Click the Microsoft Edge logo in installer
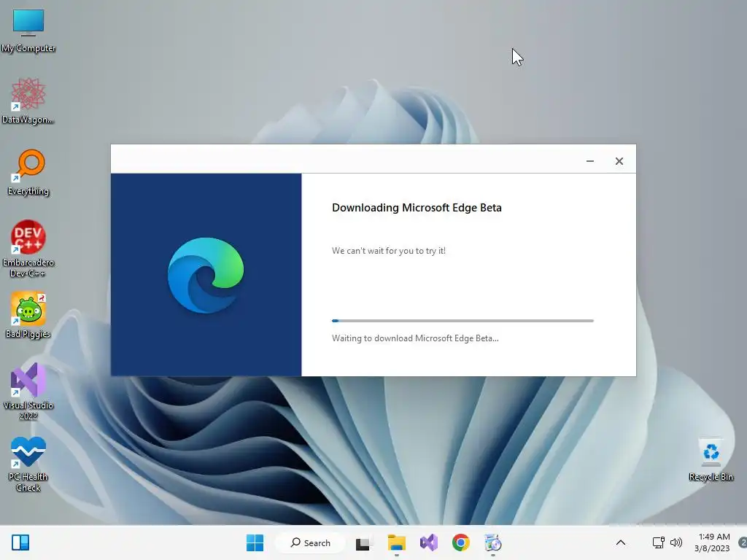 point(206,275)
